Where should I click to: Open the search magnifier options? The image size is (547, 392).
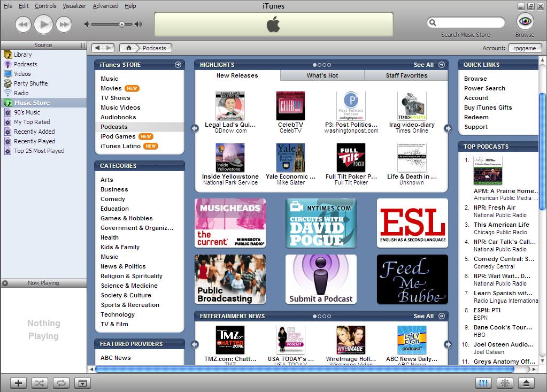pos(433,22)
